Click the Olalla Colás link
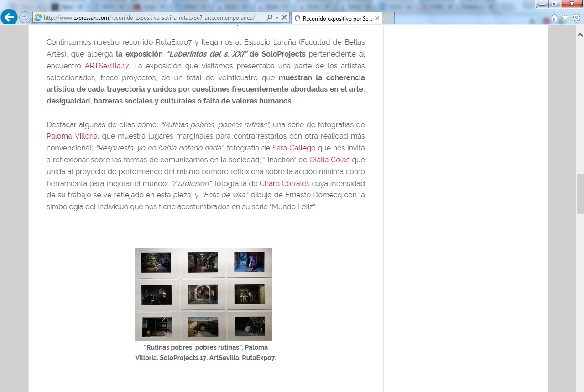 point(329,160)
